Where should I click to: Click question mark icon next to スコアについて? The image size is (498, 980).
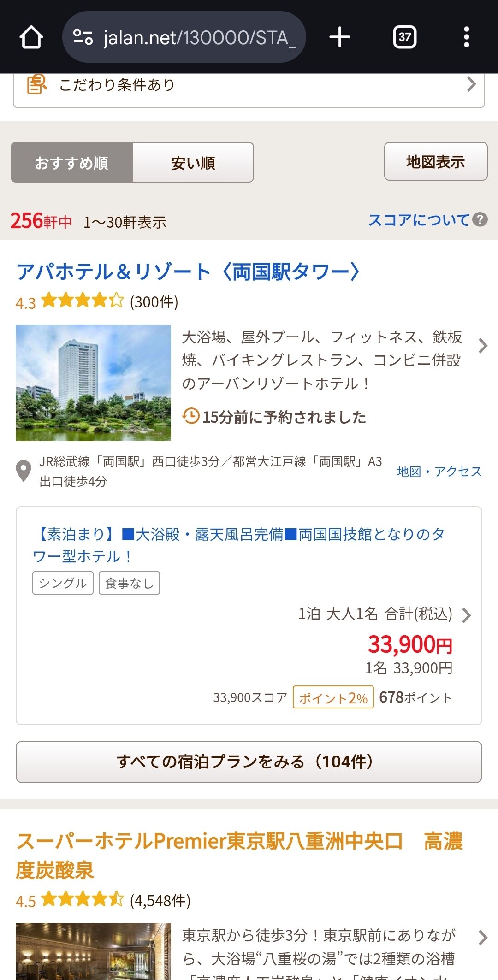point(480,219)
